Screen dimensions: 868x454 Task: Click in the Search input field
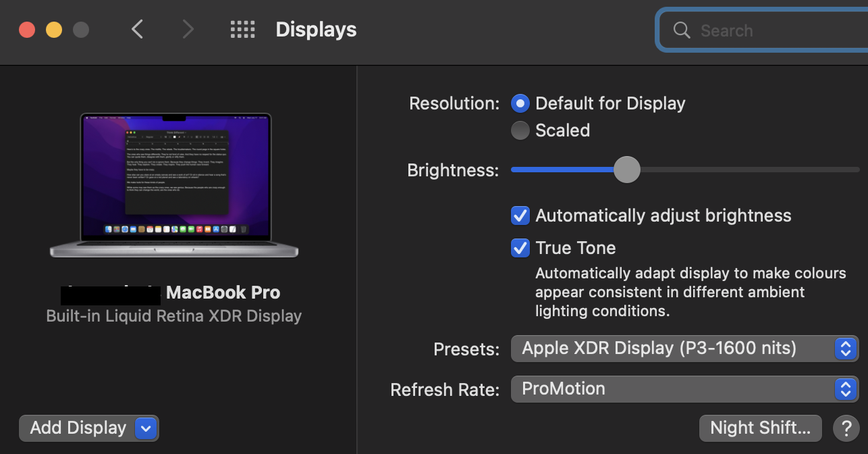[776, 30]
